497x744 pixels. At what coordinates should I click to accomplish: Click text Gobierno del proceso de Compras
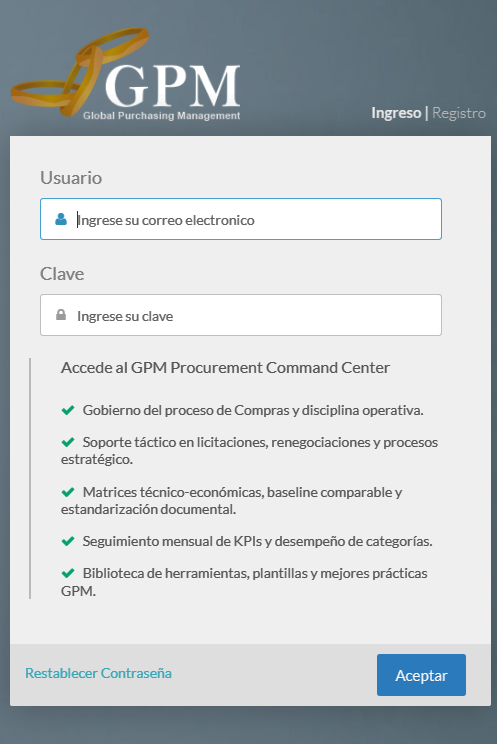(x=186, y=410)
